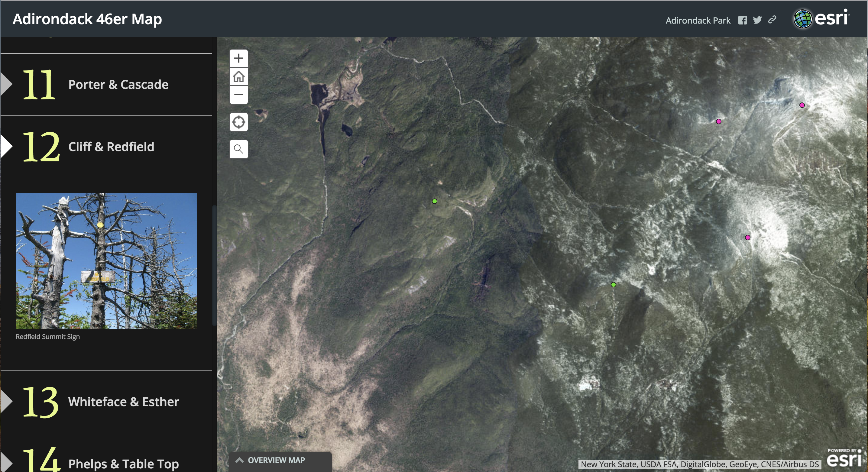This screenshot has height=472, width=868.
Task: Zoom out of the map
Action: click(238, 94)
